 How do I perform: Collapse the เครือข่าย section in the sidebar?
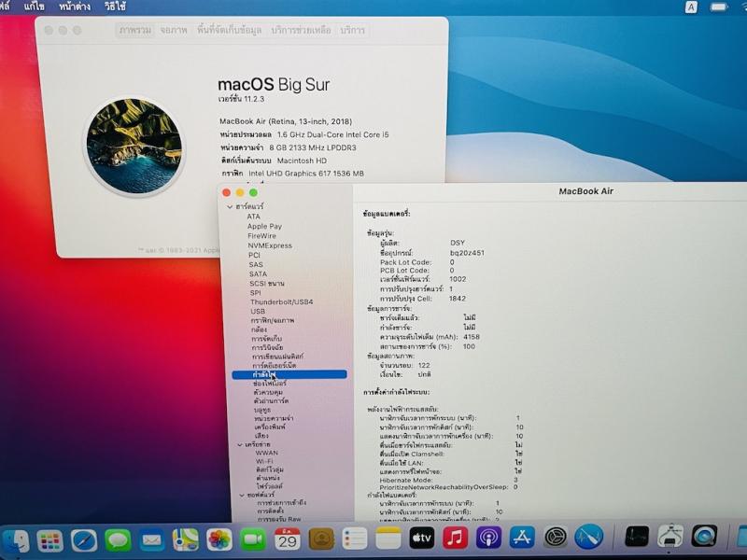coord(240,444)
